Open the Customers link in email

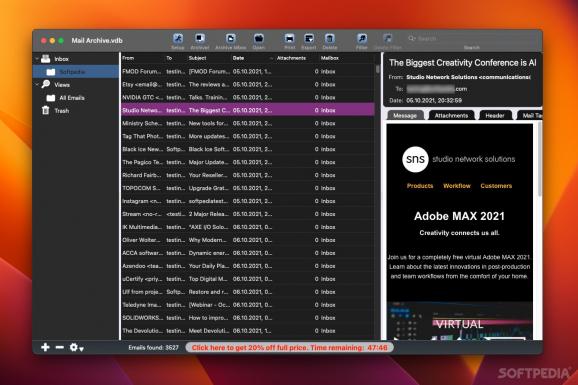(x=496, y=186)
